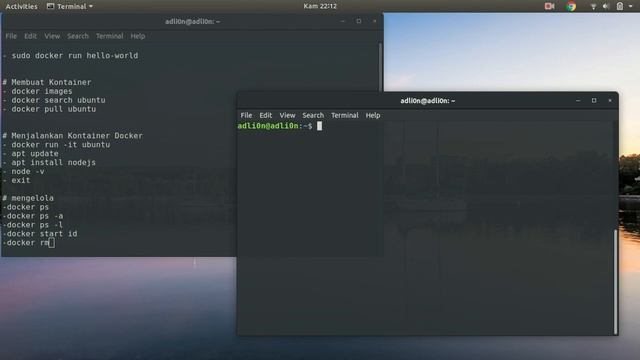The width and height of the screenshot is (640, 360).
Task: Click the 'docker start id' line
Action: pyautogui.click(x=40, y=234)
